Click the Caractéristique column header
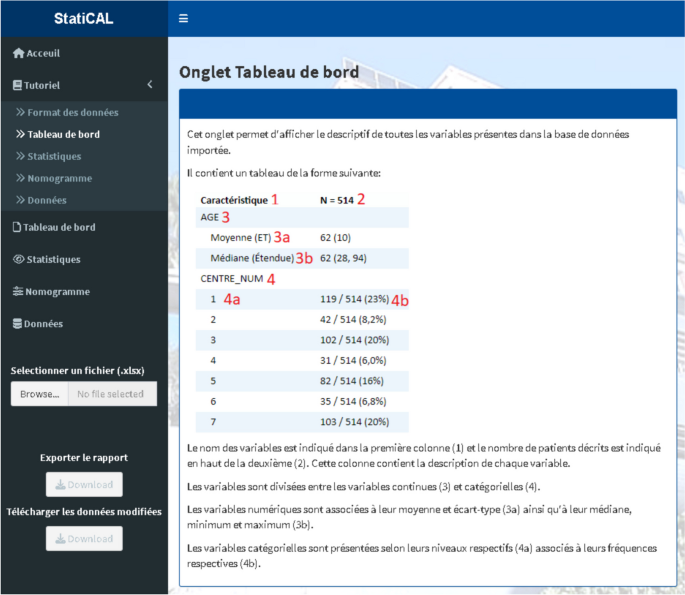The image size is (685, 595). pos(234,200)
